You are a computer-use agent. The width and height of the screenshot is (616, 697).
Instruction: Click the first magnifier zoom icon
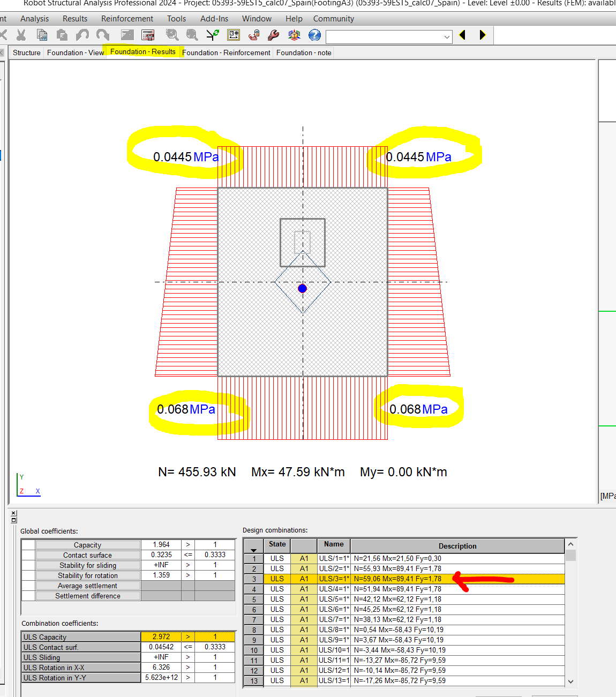(x=172, y=35)
